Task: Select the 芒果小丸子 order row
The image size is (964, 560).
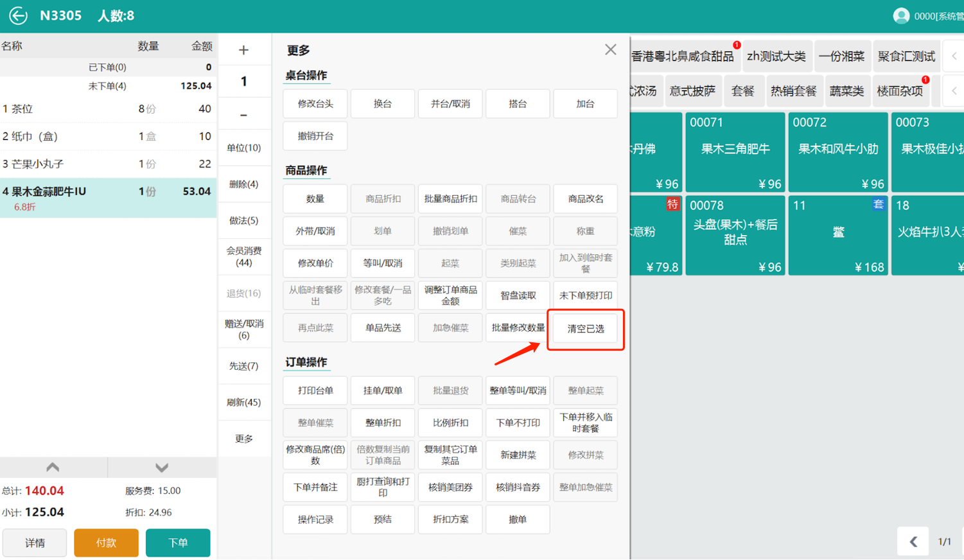Action: [x=108, y=164]
